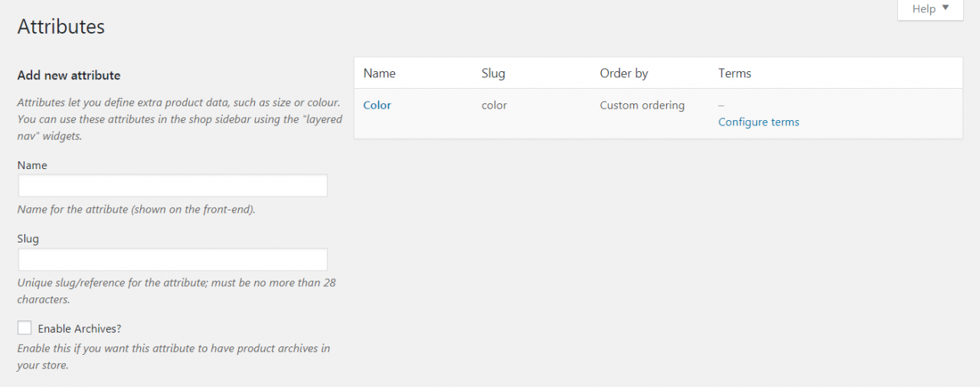Click the Attributes page heading
The image size is (980, 387).
61,27
